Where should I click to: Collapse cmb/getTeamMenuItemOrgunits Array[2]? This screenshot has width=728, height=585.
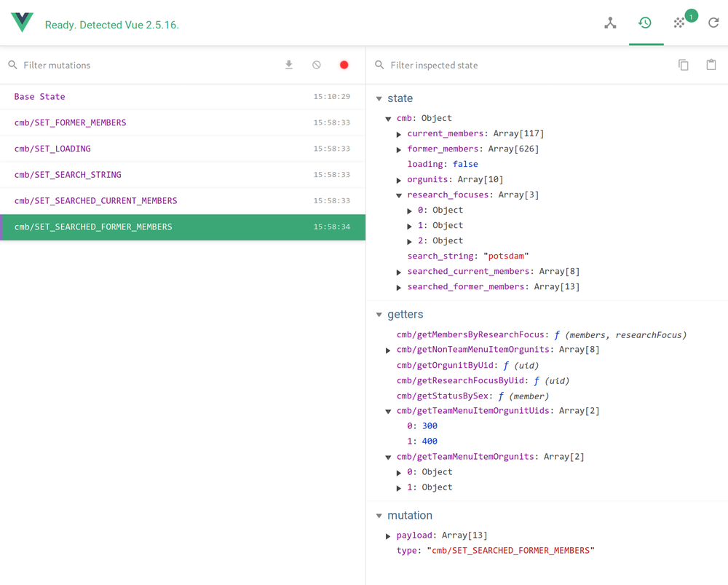(x=388, y=458)
